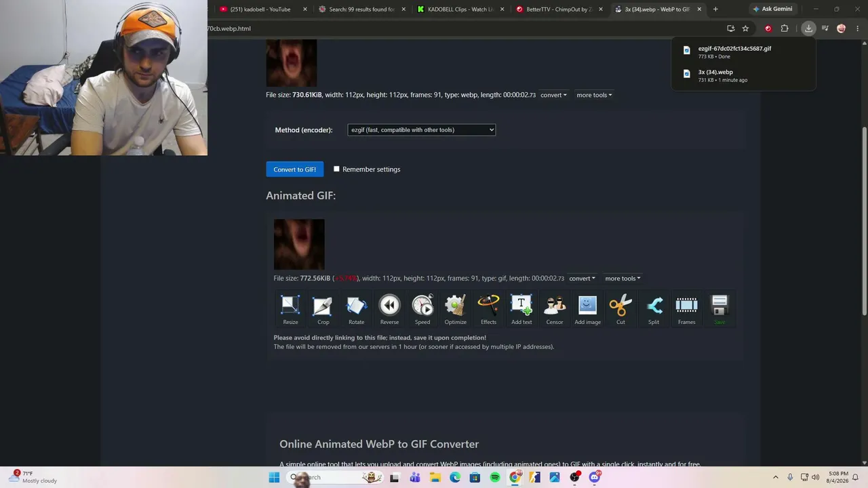The image size is (868, 488).
Task: Click the address bar URL field
Action: [x=461, y=28]
